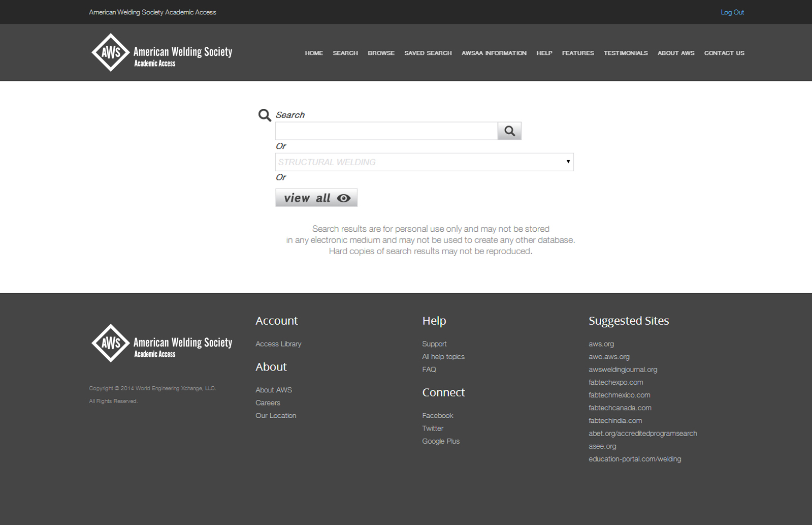Open the AWSAA Information menu
This screenshot has width=812, height=525.
494,53
